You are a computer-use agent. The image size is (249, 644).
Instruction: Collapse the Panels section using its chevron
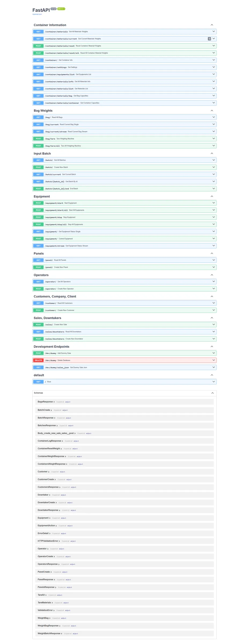(x=212, y=253)
